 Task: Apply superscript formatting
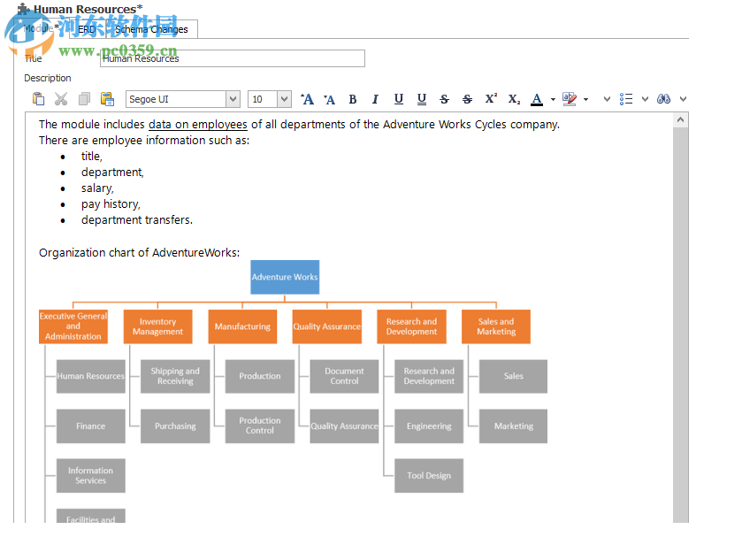click(x=491, y=98)
